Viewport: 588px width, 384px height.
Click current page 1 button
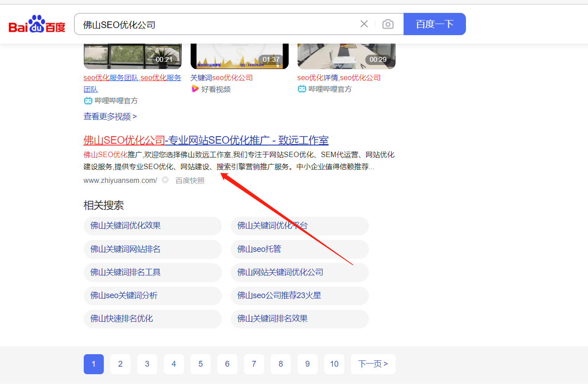[x=94, y=364]
